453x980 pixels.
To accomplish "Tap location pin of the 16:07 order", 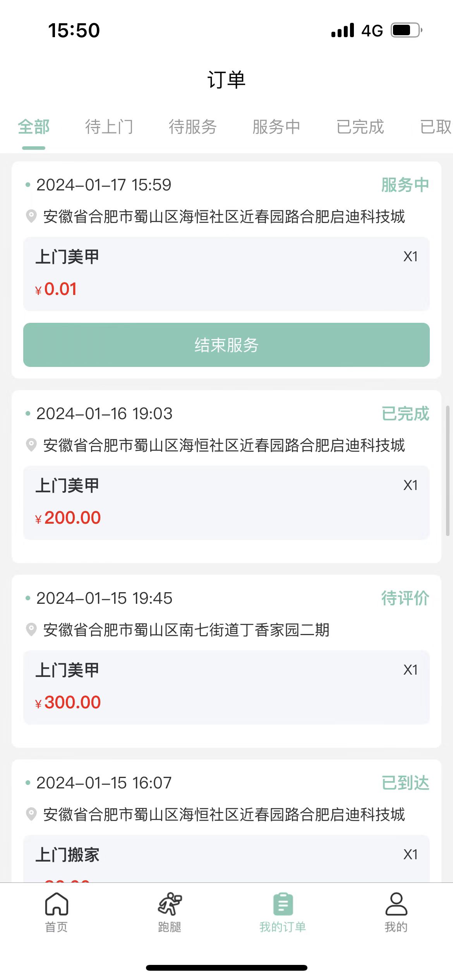I will coord(31,814).
